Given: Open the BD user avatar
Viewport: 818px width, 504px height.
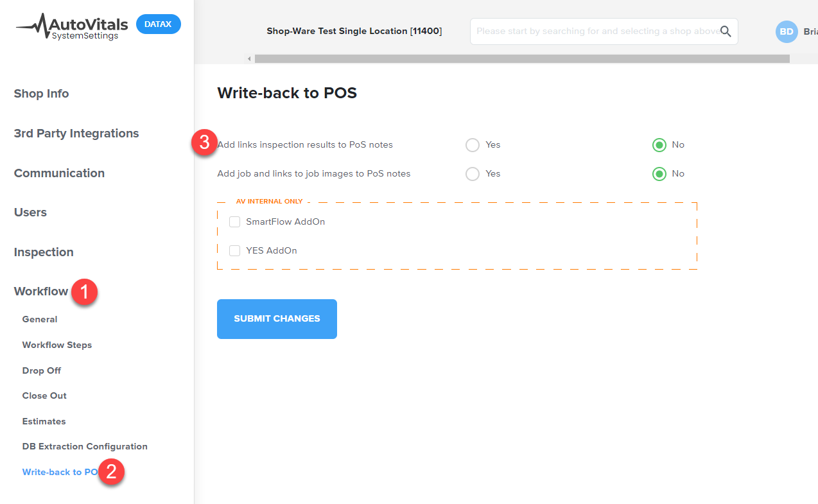Looking at the screenshot, I should (787, 31).
